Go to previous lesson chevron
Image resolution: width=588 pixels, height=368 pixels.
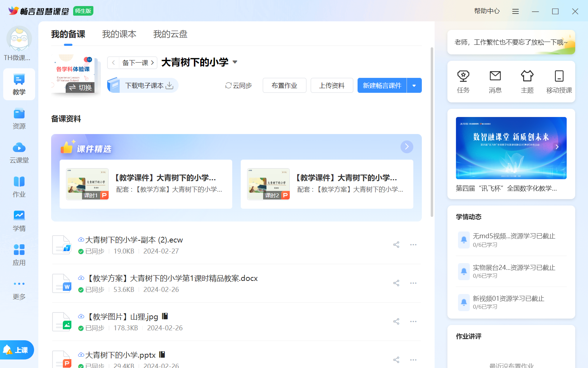click(113, 63)
